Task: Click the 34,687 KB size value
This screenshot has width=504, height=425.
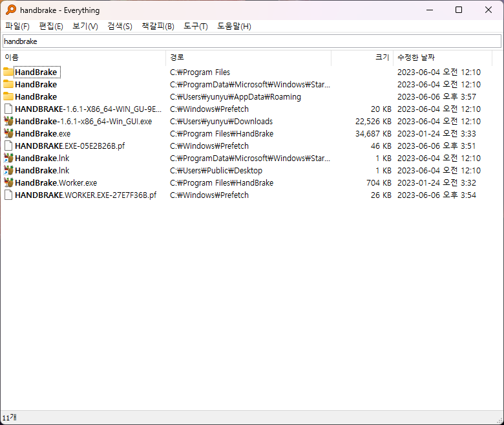Action: pyautogui.click(x=373, y=133)
